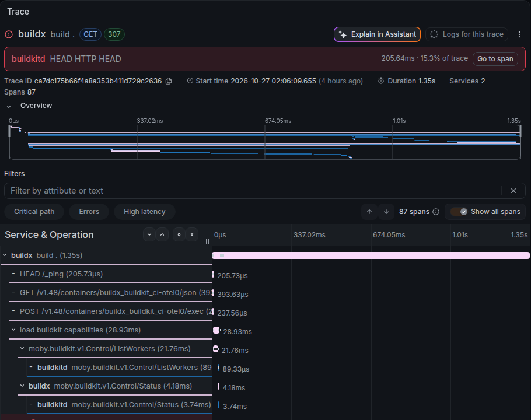This screenshot has height=420, width=531.
Task: Click the 28.93ms span bar
Action: click(x=216, y=330)
